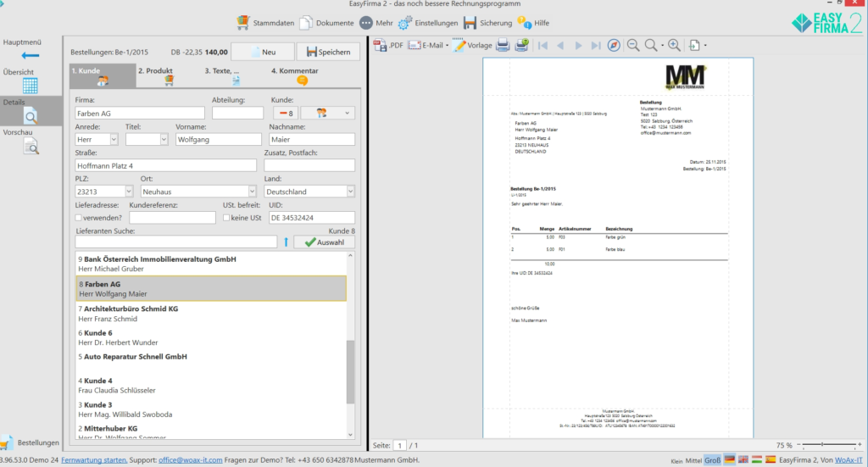Screen dimensions: 868x467
Task: Open the office@woax-it.com support link
Action: pos(191,460)
